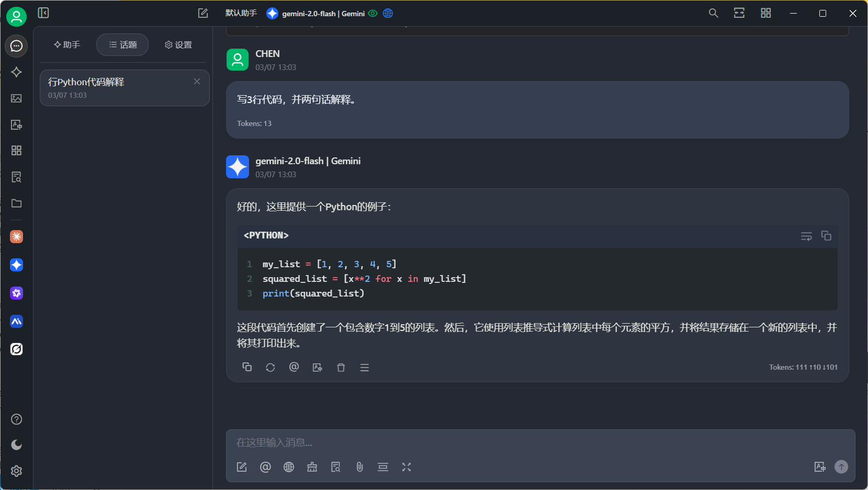This screenshot has height=490, width=868.
Task: Open the agents sparkle sidebar icon
Action: [x=16, y=72]
